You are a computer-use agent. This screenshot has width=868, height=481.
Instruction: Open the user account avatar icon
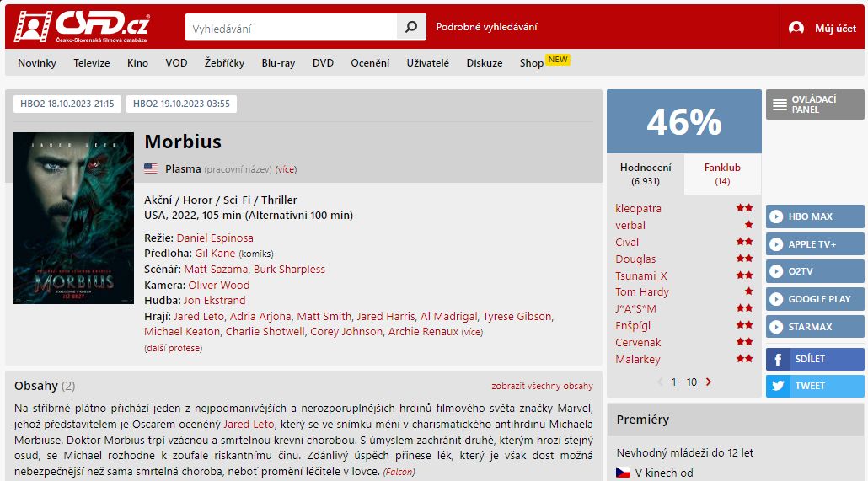tap(796, 28)
